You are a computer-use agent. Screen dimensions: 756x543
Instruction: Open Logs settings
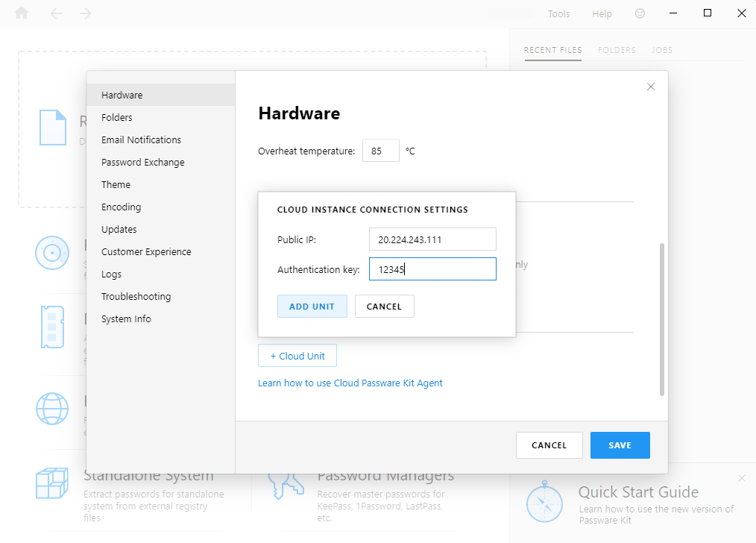(x=160, y=274)
